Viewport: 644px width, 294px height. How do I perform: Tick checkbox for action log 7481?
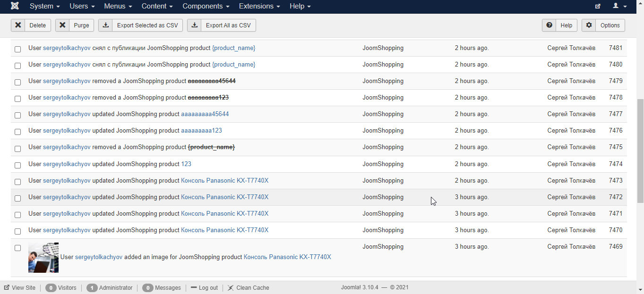pos(17,49)
